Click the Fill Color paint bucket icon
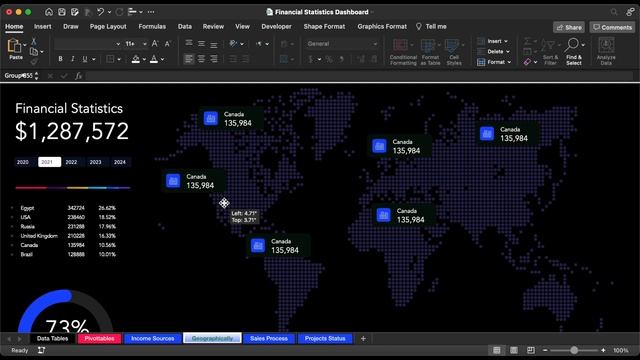Image resolution: width=640 pixels, height=360 pixels. click(136, 59)
